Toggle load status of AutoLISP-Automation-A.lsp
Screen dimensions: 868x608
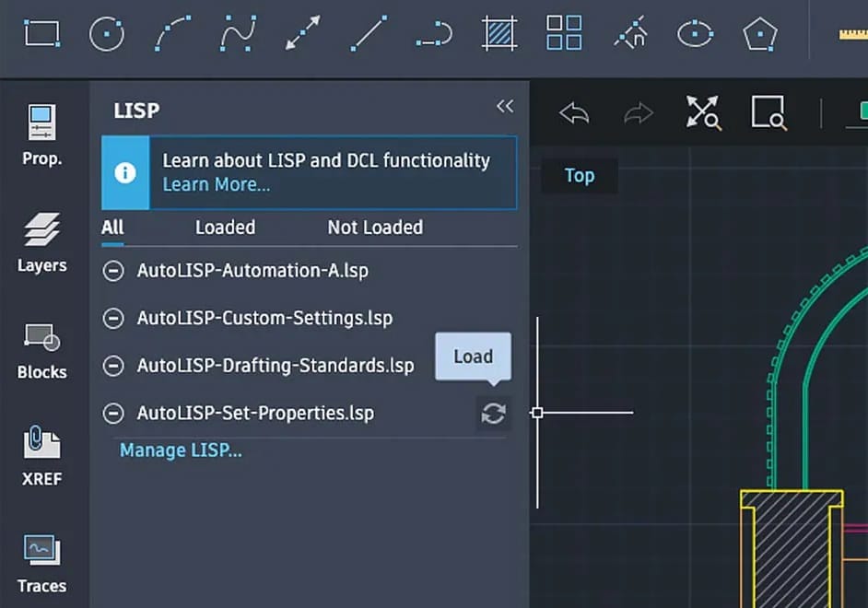(x=113, y=271)
